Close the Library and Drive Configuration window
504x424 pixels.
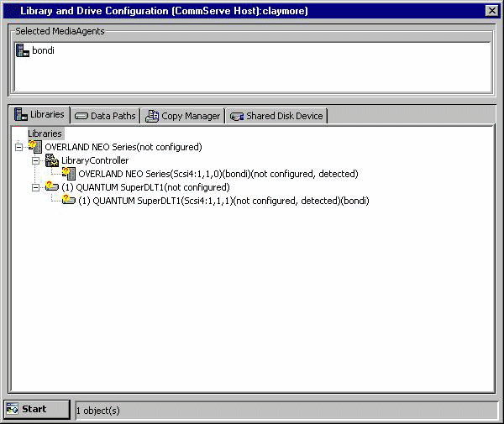[491, 10]
